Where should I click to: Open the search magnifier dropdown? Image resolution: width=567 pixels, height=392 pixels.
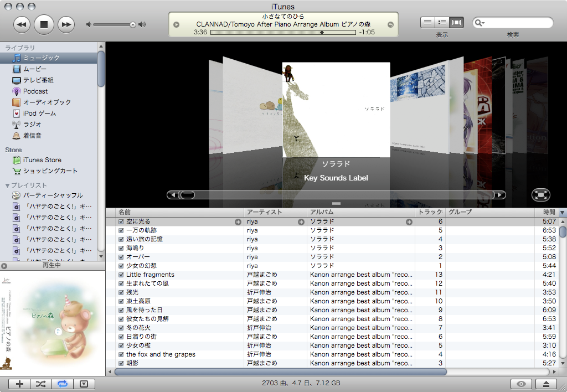click(x=480, y=23)
